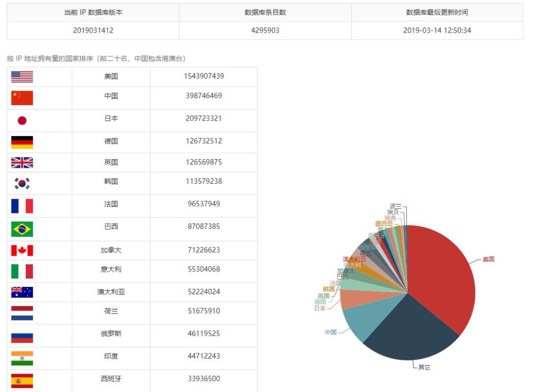Click the Italy flag icon
The height and width of the screenshot is (392, 541).
pos(22,271)
